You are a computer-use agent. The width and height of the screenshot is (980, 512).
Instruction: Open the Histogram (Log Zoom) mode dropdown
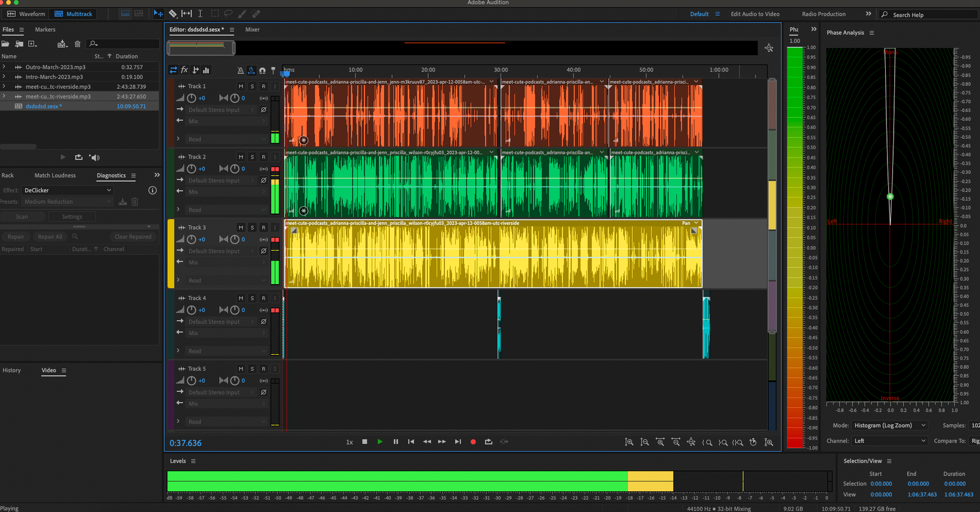click(890, 425)
